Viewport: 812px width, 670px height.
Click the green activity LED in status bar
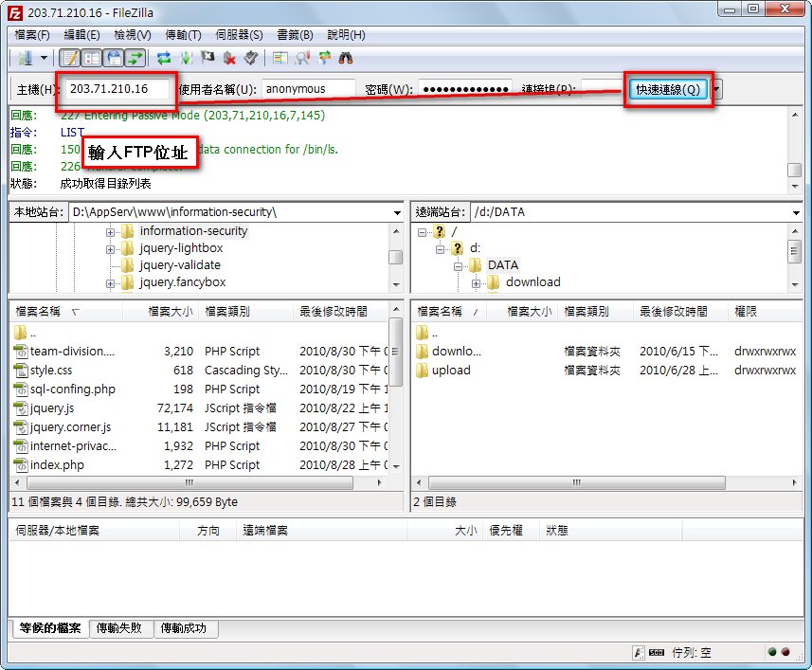pyautogui.click(x=772, y=652)
